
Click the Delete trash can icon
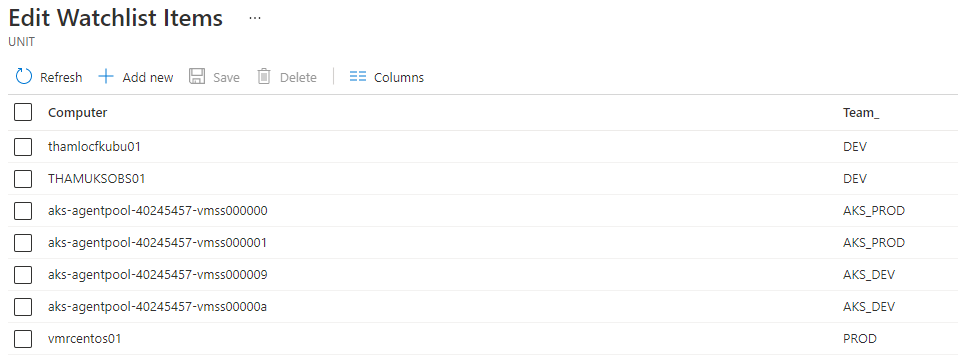tap(264, 76)
